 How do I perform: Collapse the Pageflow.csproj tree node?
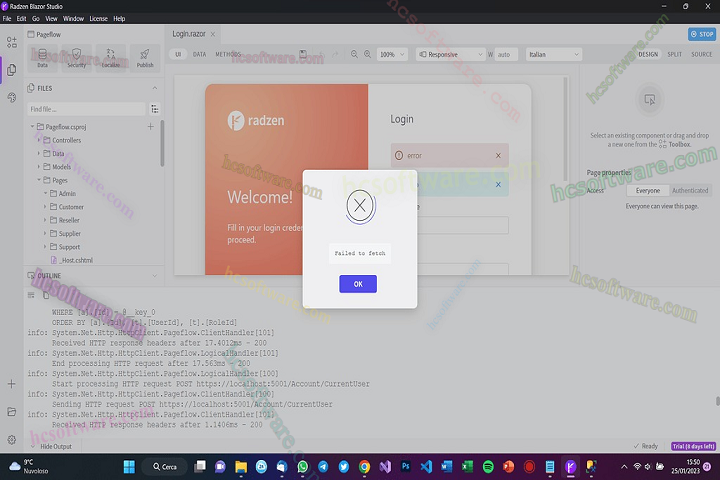click(32, 126)
